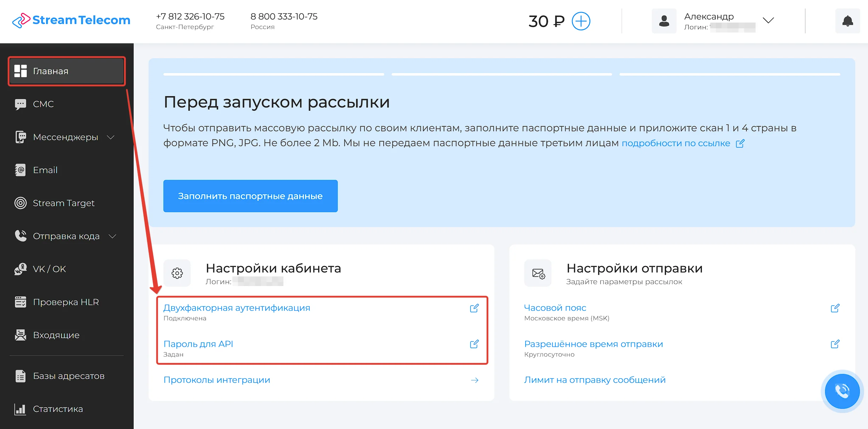Open Проверка HLR section

point(66,302)
